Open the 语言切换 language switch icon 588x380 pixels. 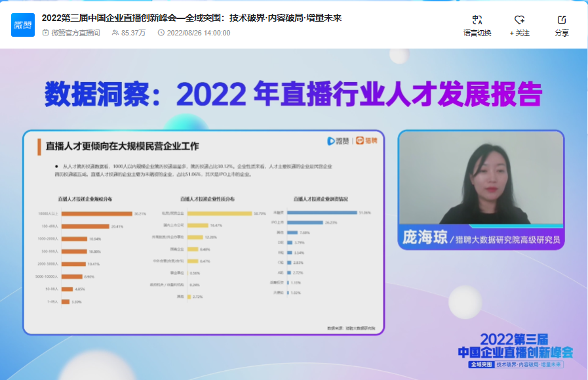[477, 20]
